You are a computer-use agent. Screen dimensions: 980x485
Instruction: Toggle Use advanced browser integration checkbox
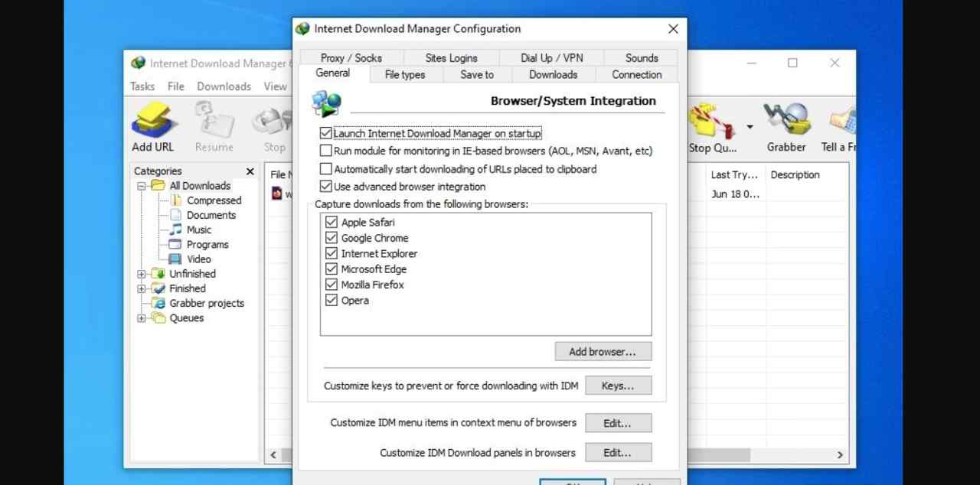pyautogui.click(x=326, y=187)
